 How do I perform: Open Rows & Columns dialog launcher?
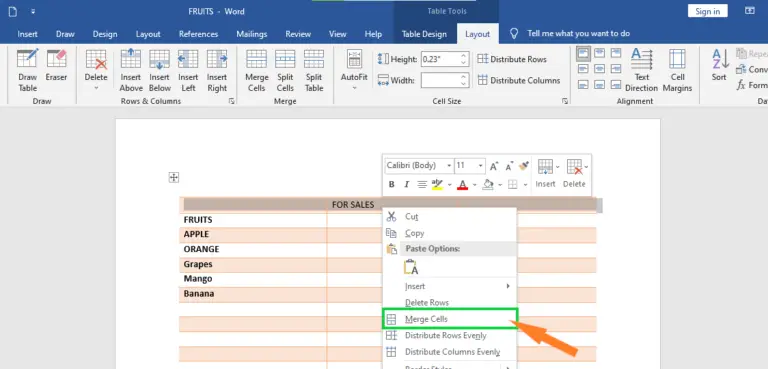tap(232, 101)
